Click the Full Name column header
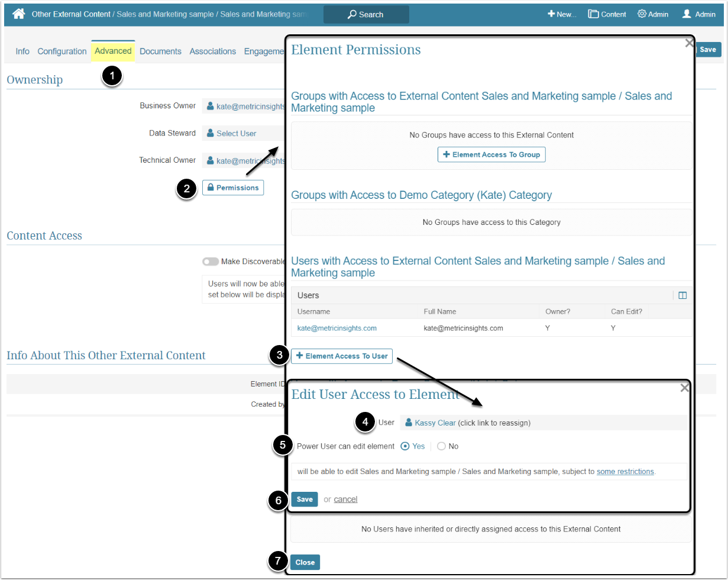This screenshot has width=728, height=580. (x=440, y=311)
